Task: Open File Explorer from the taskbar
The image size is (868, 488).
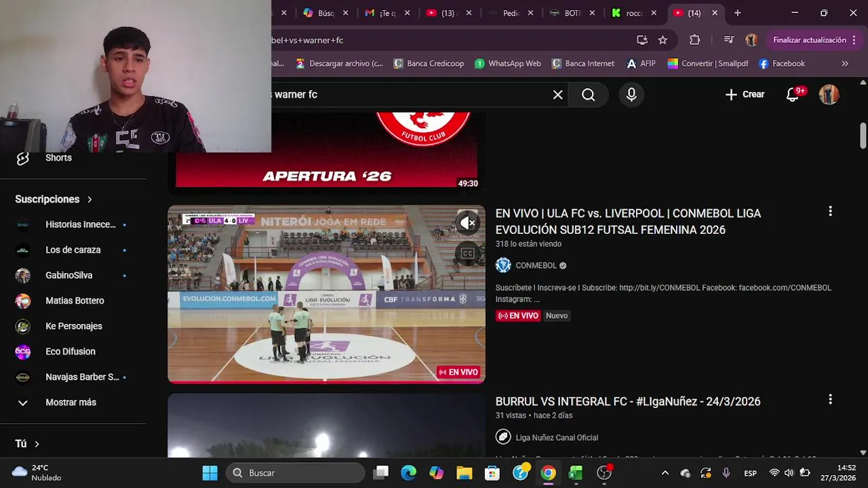Action: 464,473
